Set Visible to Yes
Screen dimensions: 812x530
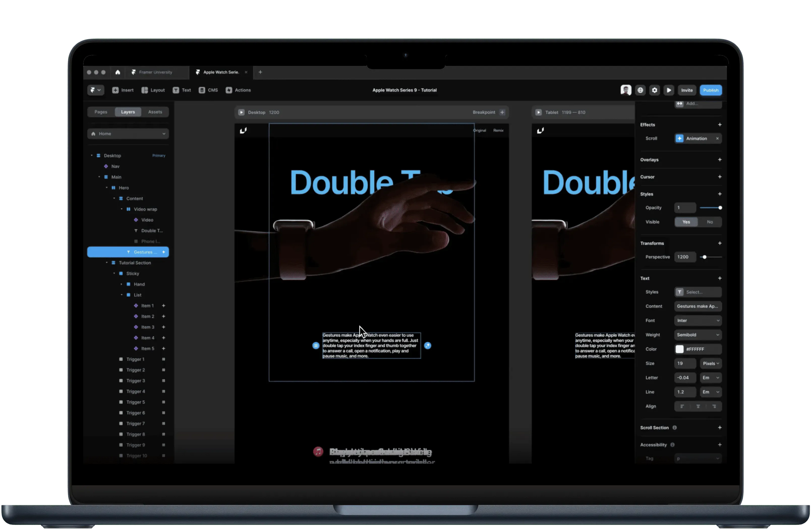pyautogui.click(x=686, y=222)
